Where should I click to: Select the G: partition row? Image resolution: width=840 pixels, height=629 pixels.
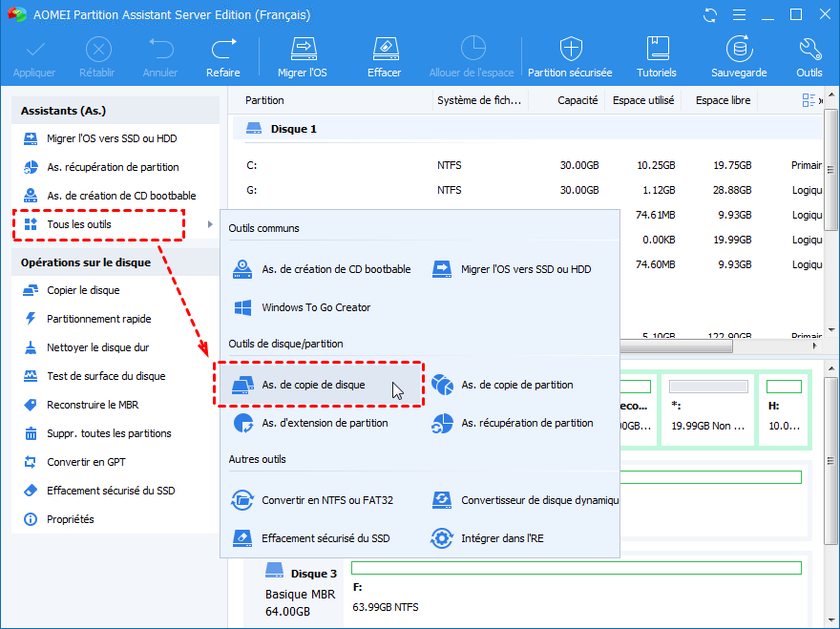coord(527,190)
